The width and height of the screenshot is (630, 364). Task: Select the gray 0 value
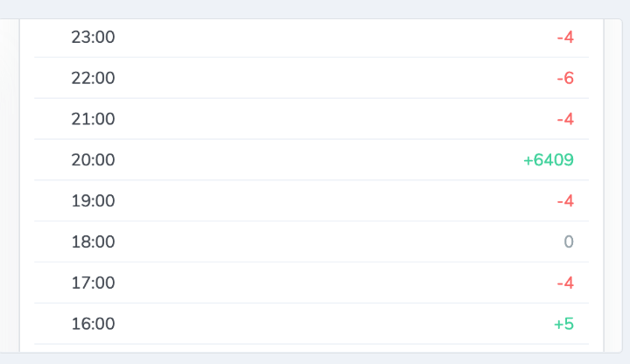[569, 242]
